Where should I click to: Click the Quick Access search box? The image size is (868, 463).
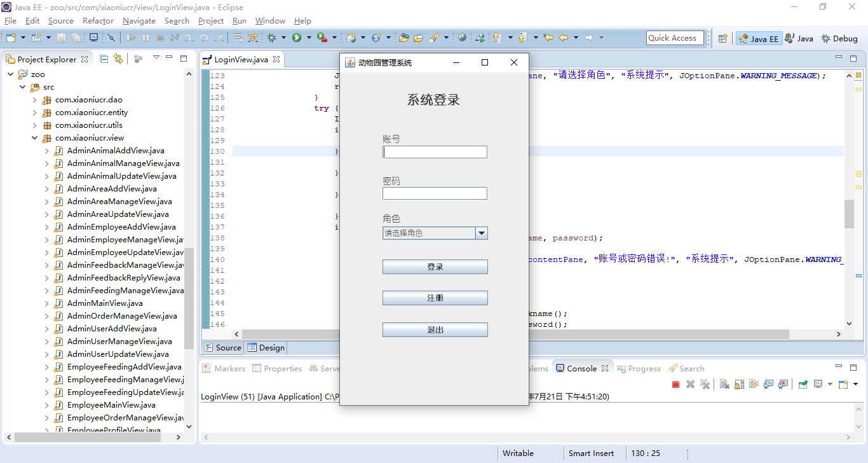pos(675,38)
